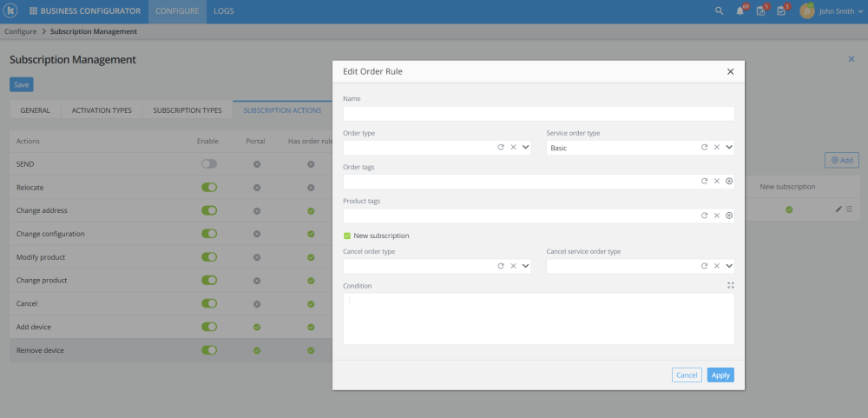Image resolution: width=868 pixels, height=418 pixels.
Task: Disable the Change address toggle
Action: click(x=209, y=210)
